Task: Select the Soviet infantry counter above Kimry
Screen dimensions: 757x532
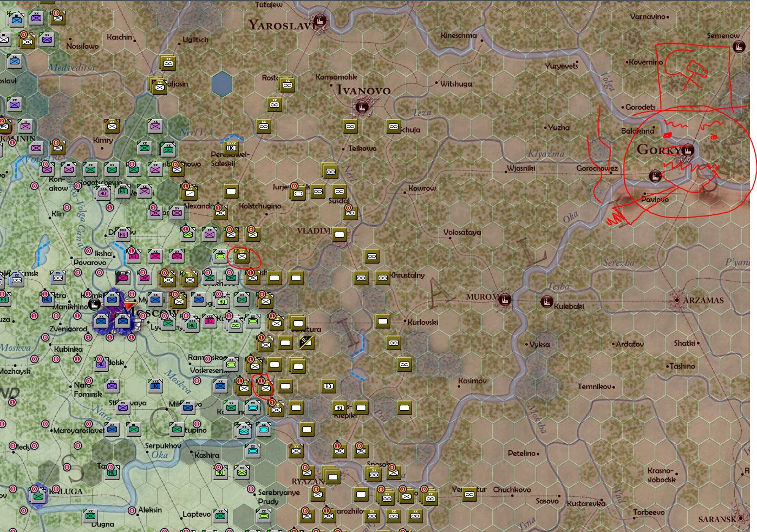Action: pos(112,126)
